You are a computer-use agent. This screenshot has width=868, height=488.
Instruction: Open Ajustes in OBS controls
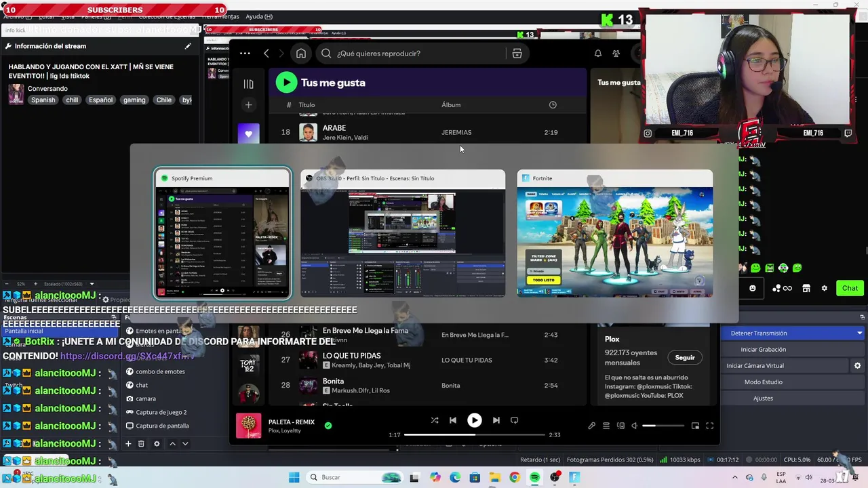pyautogui.click(x=763, y=398)
